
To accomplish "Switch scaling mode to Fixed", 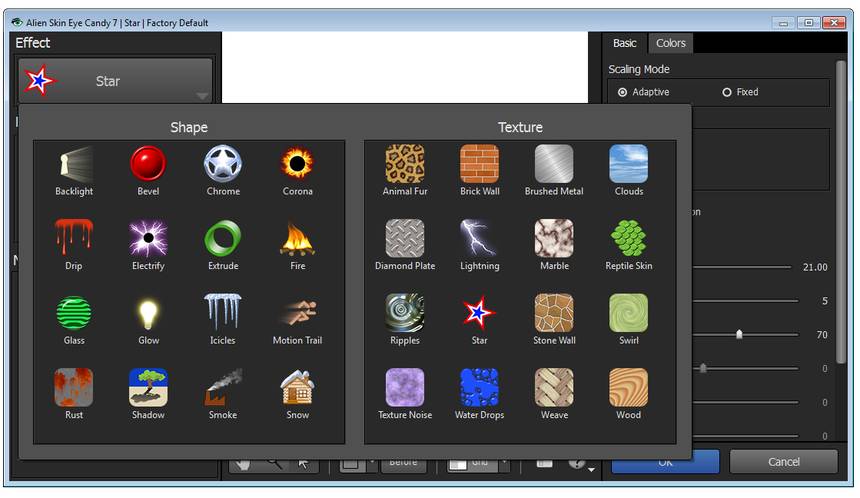I will click(740, 92).
